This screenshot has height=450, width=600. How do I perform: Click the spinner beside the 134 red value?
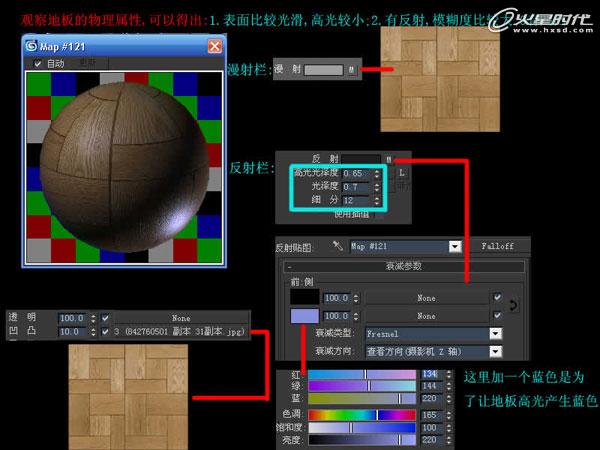(448, 374)
